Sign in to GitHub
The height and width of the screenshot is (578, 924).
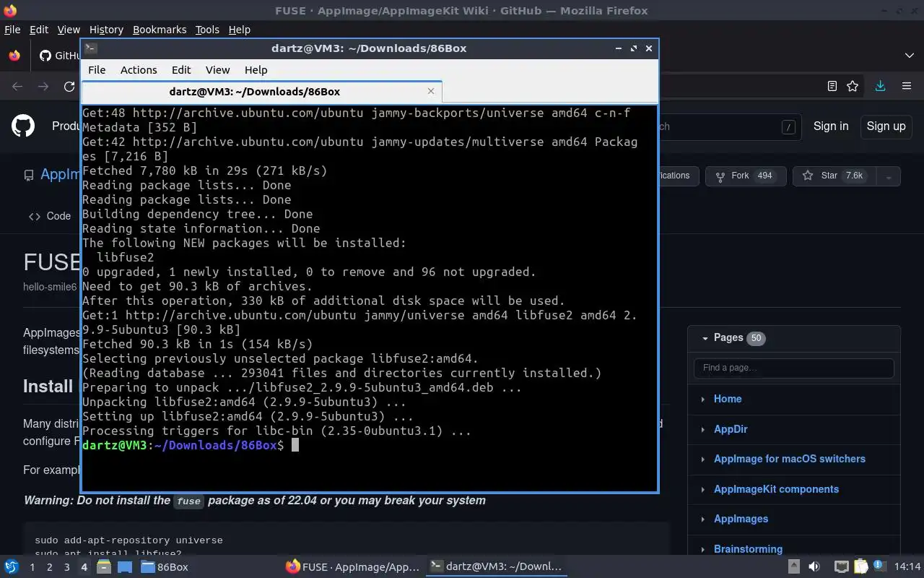click(831, 126)
